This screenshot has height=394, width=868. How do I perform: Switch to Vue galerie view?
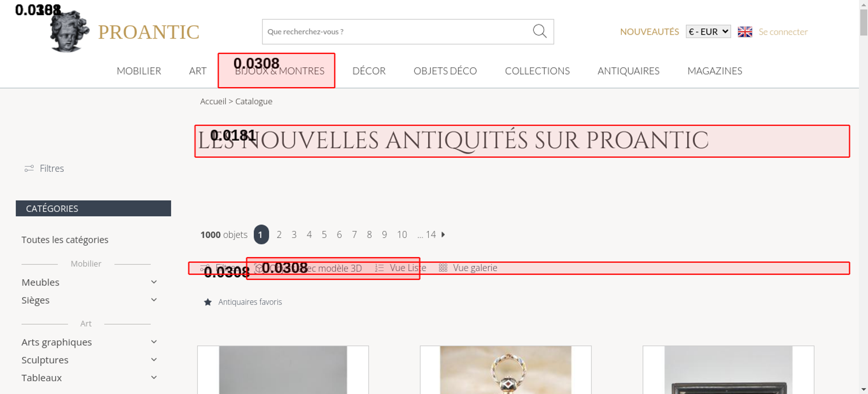tap(468, 268)
